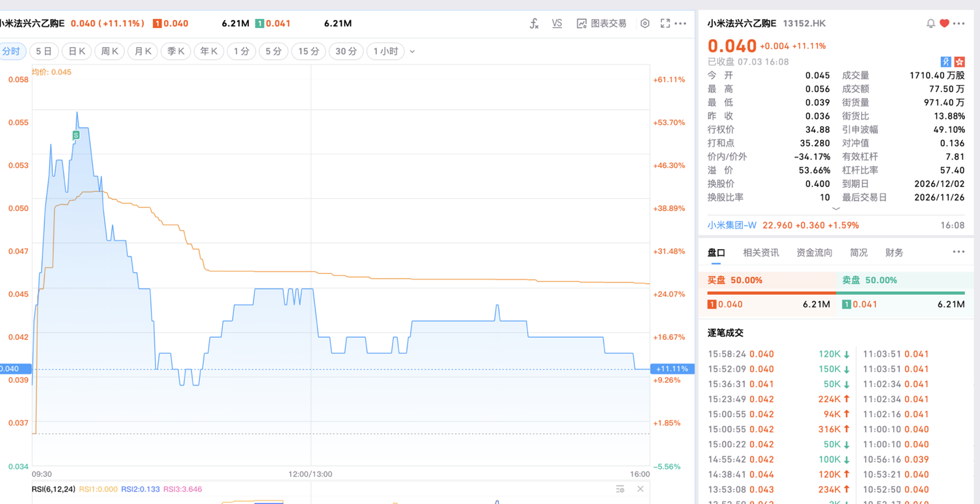Open quote panel more options menu

958,24
